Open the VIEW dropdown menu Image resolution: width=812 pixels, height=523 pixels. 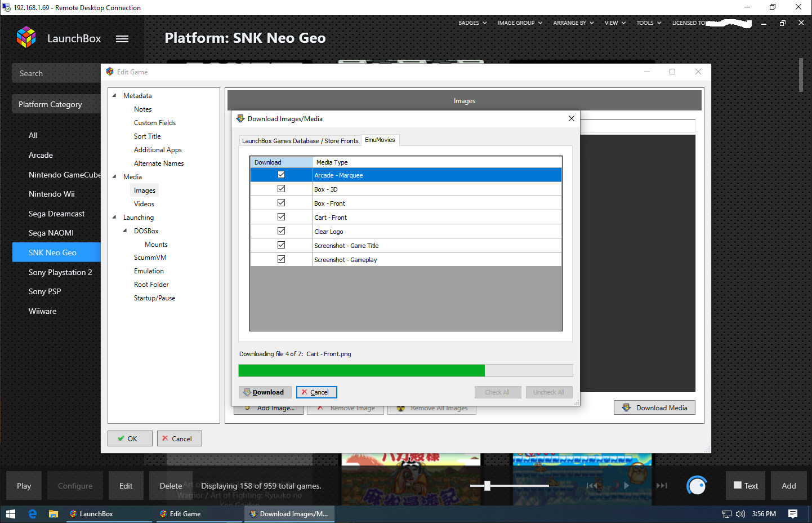click(615, 23)
